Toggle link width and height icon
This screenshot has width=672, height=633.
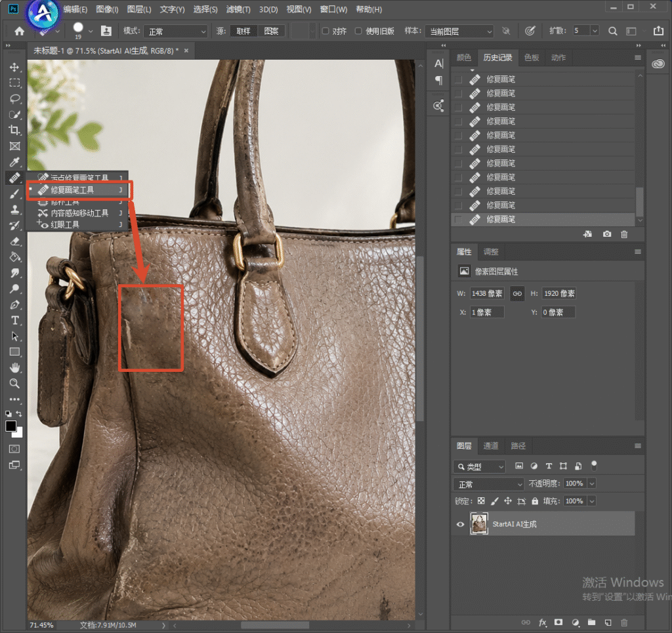pos(517,293)
